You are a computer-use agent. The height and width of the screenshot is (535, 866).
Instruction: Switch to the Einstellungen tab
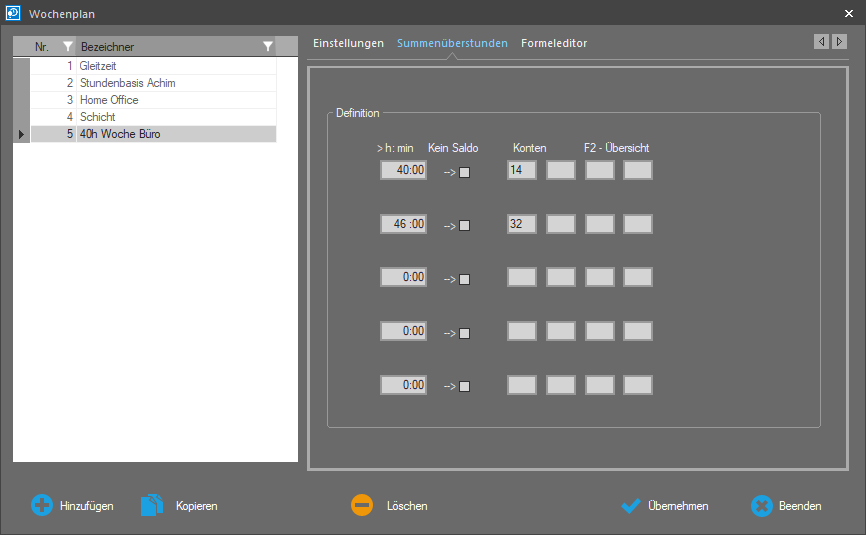point(348,44)
